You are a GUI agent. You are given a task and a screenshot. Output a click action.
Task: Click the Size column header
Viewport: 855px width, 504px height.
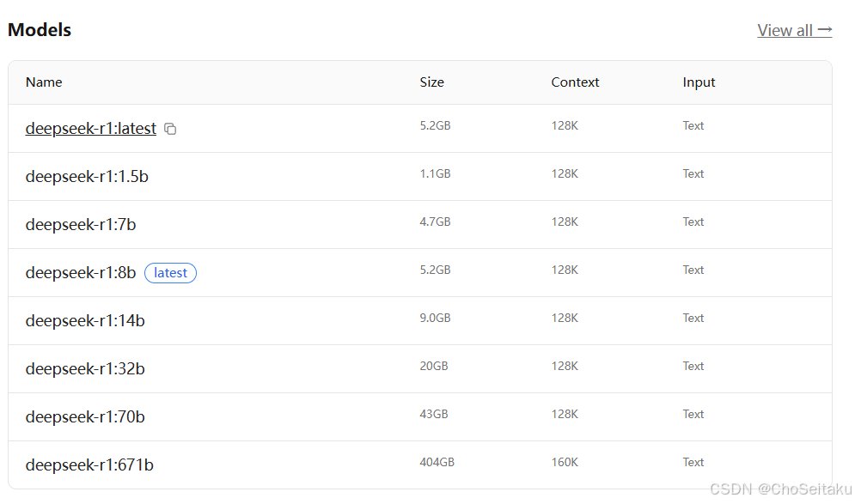[x=432, y=82]
